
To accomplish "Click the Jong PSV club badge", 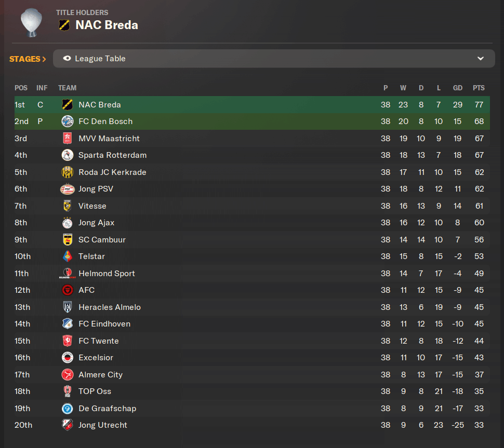I will click(x=67, y=189).
